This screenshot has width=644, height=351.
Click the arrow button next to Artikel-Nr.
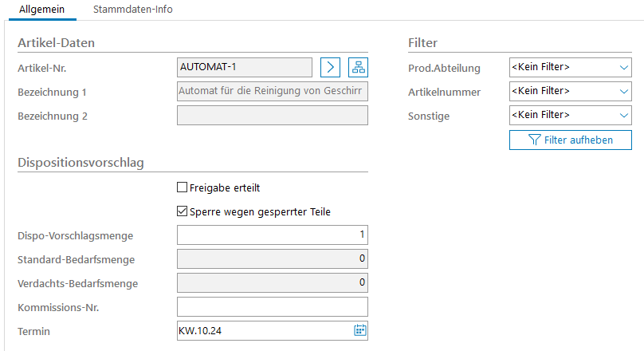pos(331,67)
